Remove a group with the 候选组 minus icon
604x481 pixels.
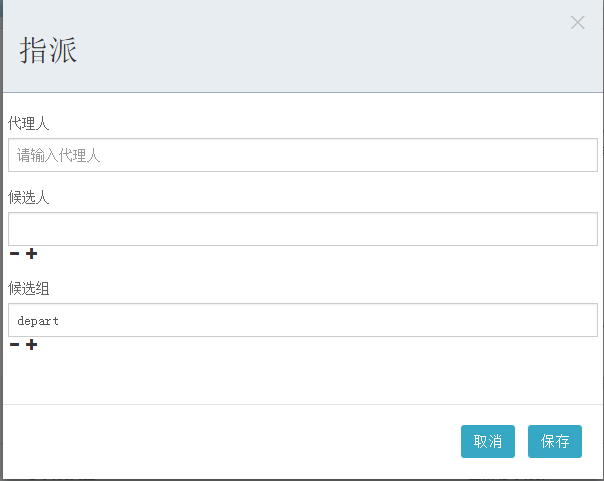pos(14,345)
